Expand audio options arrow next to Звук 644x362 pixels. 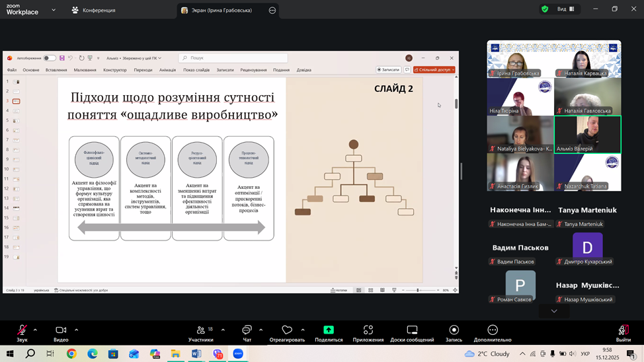point(35,330)
